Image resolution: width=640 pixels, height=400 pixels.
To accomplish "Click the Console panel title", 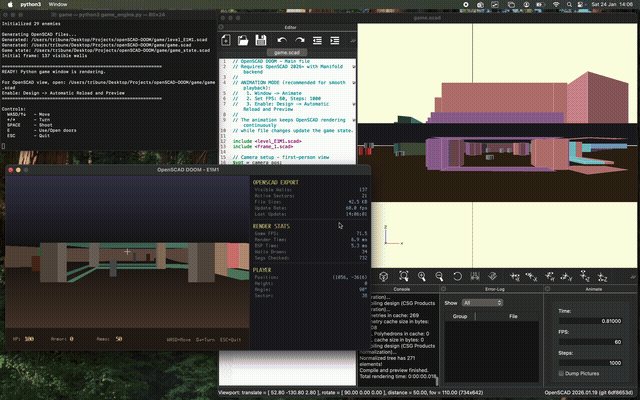I will pos(402,289).
